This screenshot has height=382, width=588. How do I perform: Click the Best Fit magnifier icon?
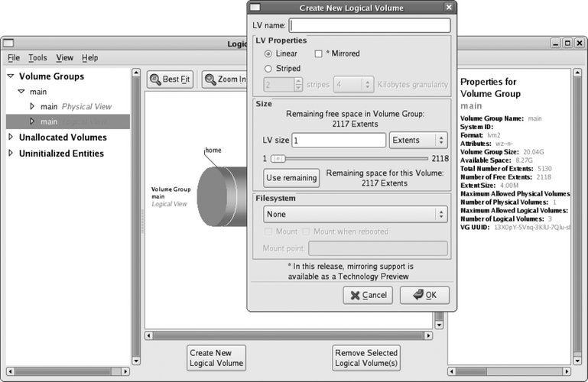pos(154,79)
